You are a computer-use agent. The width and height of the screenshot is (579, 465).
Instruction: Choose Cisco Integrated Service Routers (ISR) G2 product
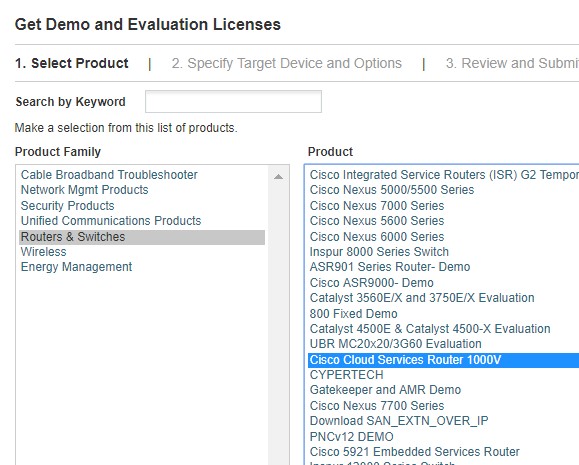click(444, 175)
